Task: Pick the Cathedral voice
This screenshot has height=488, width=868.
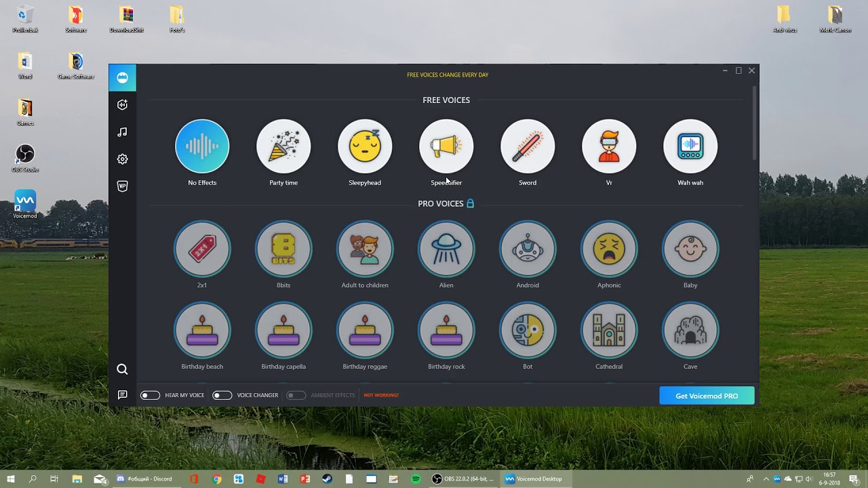Action: (609, 330)
